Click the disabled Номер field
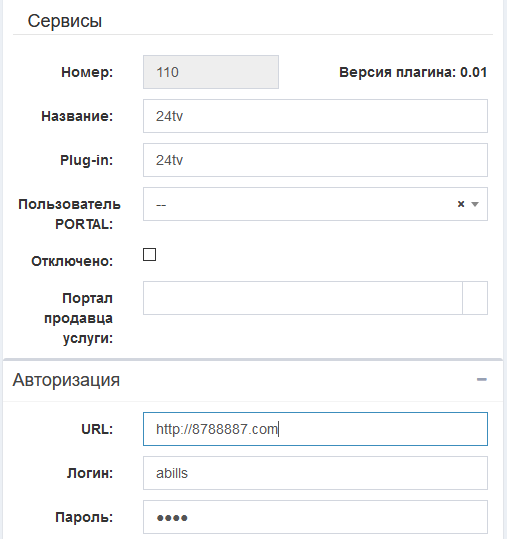 211,72
